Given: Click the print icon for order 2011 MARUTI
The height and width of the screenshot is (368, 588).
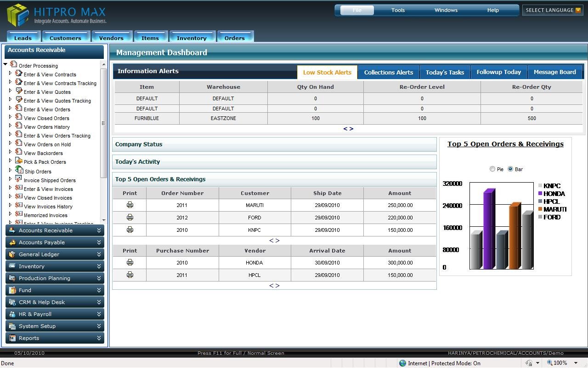Looking at the screenshot, I should [x=130, y=205].
